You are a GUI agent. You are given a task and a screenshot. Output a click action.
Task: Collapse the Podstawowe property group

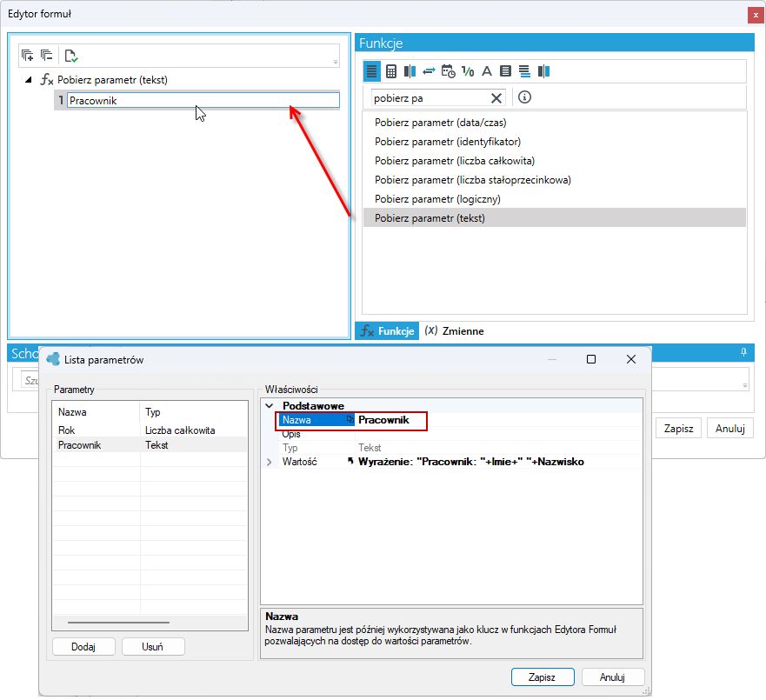pos(270,405)
